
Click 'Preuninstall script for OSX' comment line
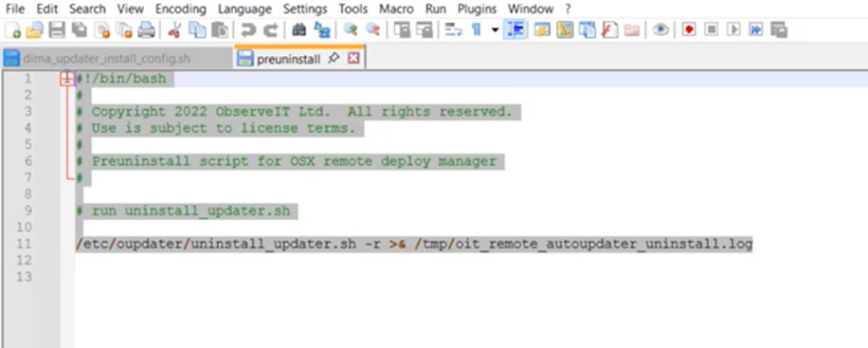point(286,161)
